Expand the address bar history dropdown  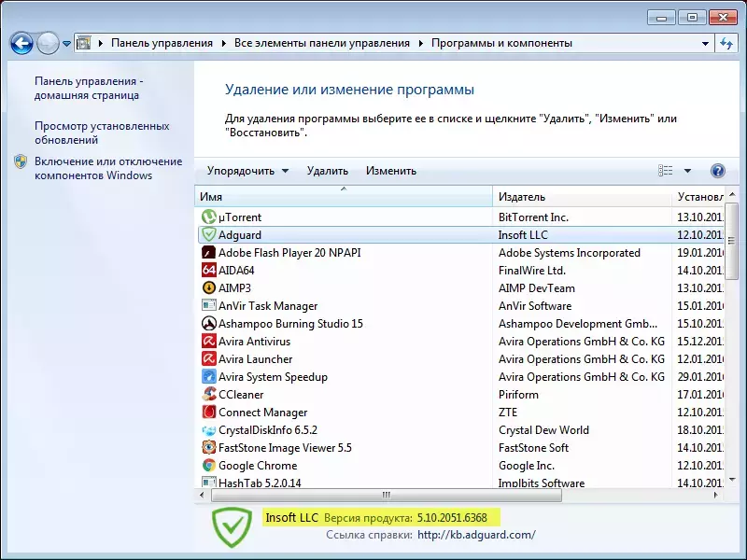(x=705, y=43)
